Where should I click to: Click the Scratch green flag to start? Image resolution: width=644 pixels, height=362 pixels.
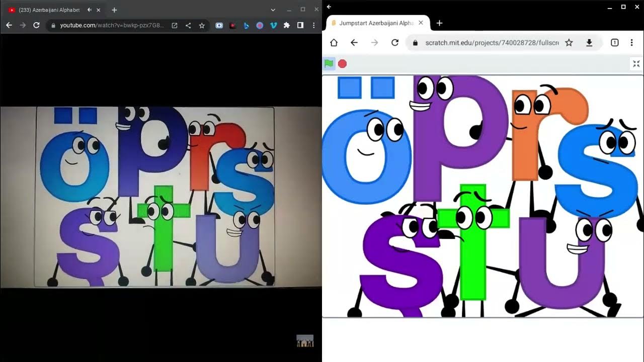(x=329, y=63)
